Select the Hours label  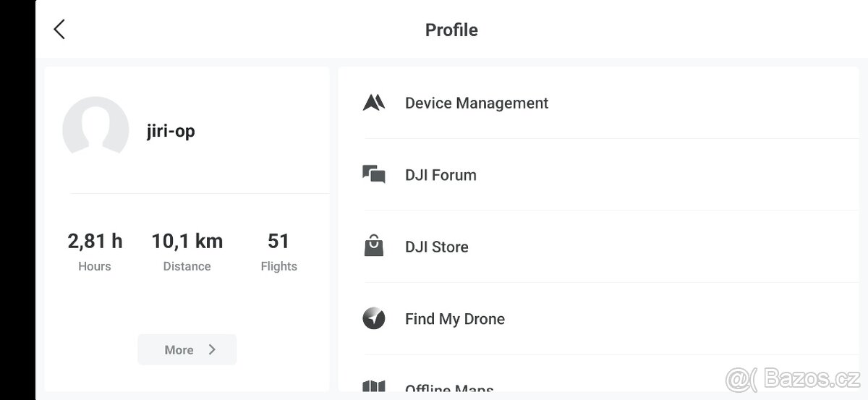(x=95, y=266)
